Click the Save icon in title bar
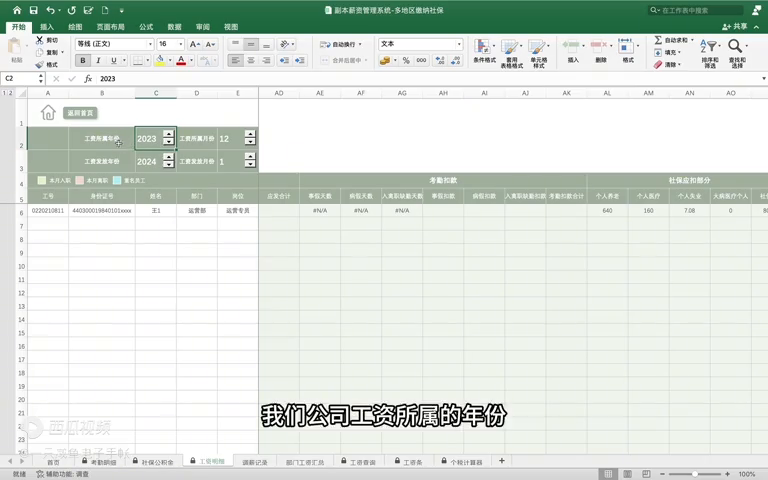 [x=32, y=10]
